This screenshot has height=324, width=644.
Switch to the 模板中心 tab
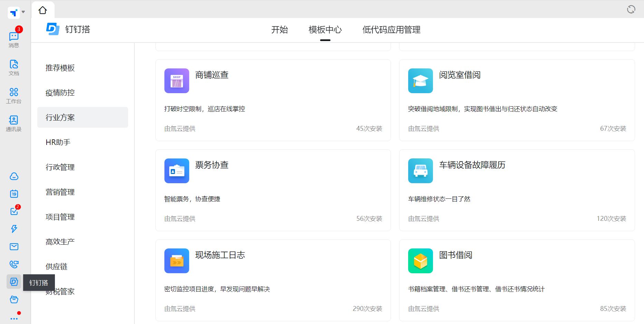(325, 30)
